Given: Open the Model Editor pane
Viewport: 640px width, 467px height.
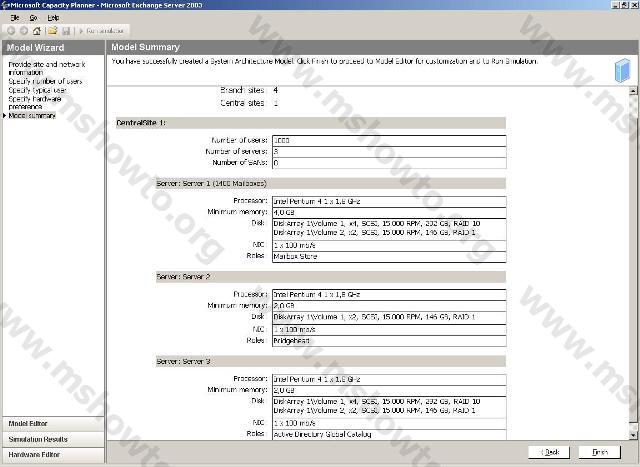Looking at the screenshot, I should 53,424.
